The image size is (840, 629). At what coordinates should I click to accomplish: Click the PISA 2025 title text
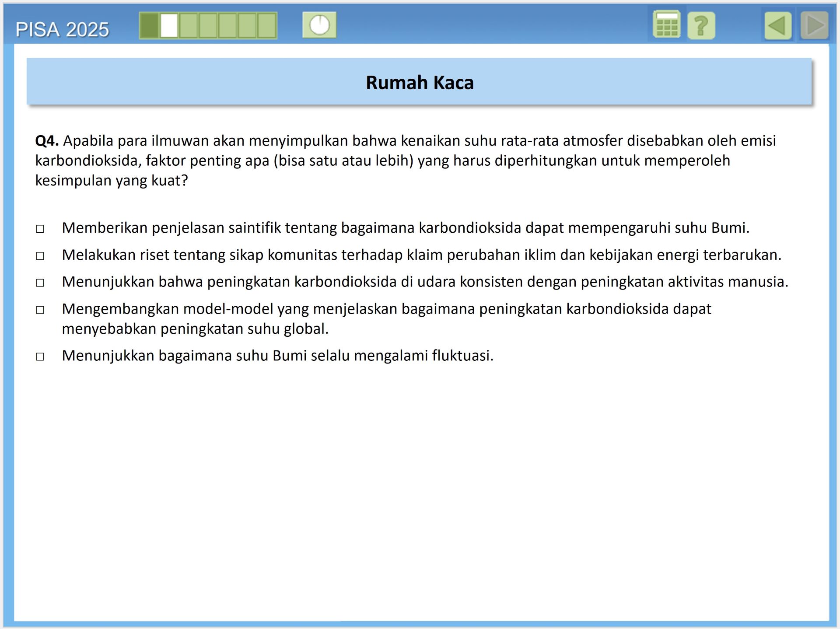(x=62, y=30)
